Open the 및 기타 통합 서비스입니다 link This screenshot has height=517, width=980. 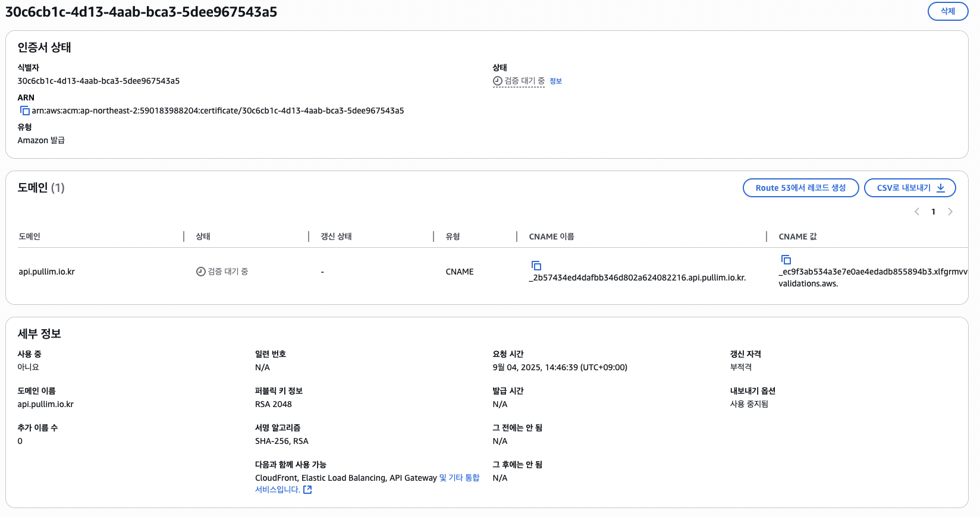pos(458,478)
